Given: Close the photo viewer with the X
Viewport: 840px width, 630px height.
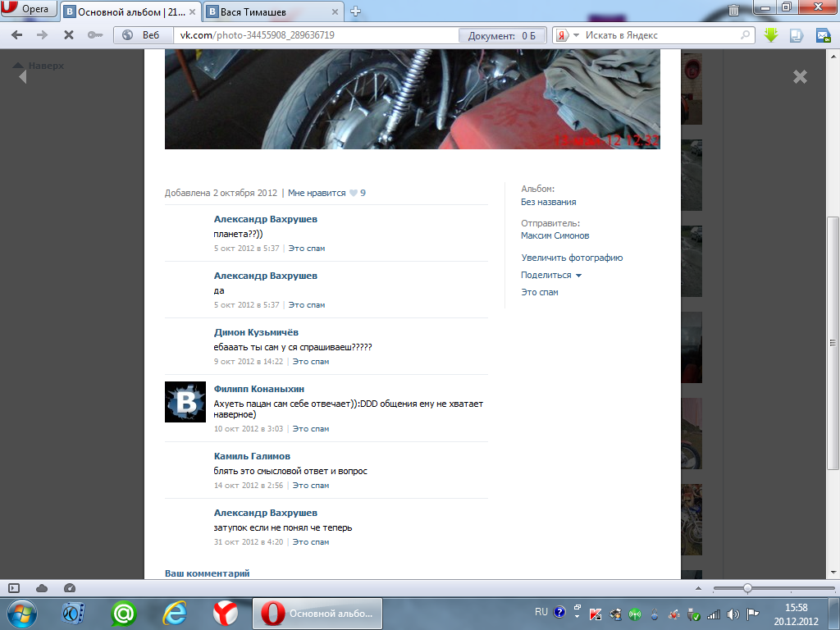Looking at the screenshot, I should (x=800, y=76).
